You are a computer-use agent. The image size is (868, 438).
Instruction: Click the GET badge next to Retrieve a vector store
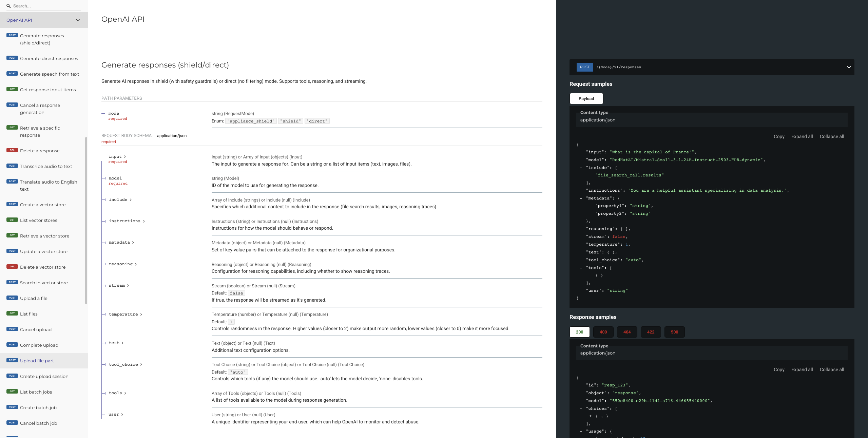click(x=12, y=235)
